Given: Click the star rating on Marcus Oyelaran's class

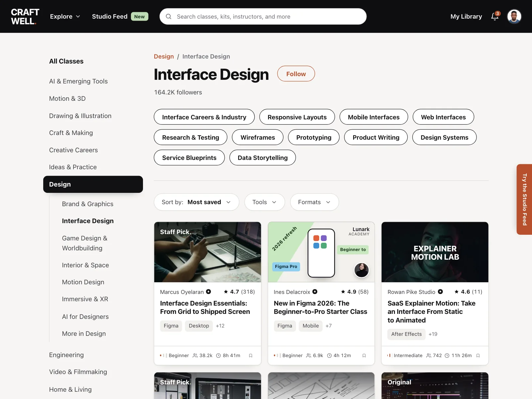Looking at the screenshot, I should pos(239,292).
